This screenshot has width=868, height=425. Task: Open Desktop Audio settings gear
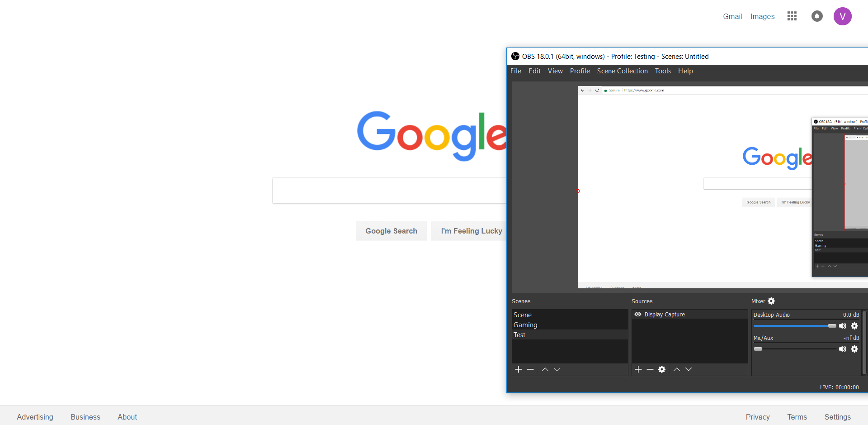854,326
